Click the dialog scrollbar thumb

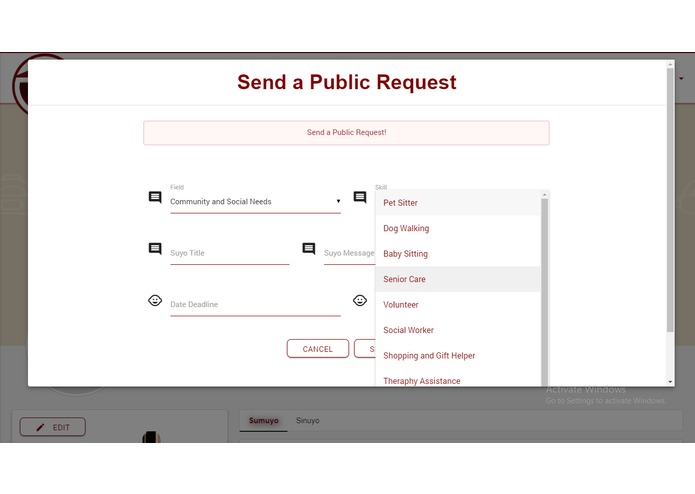point(670,199)
